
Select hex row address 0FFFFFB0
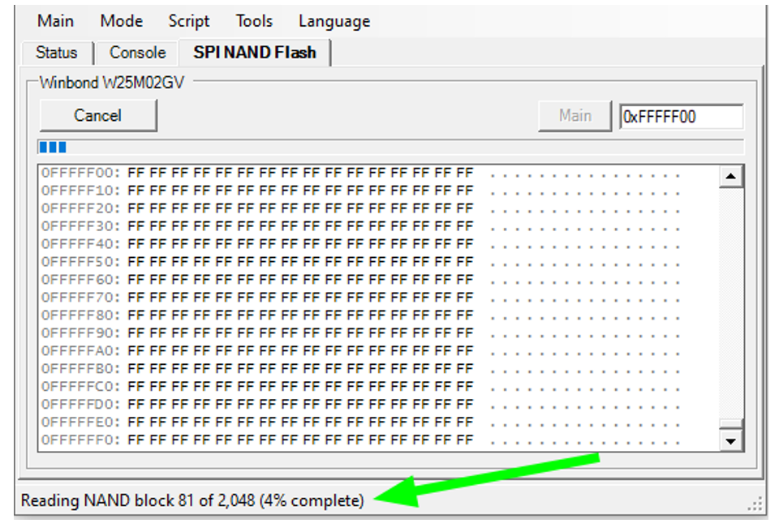tap(80, 369)
